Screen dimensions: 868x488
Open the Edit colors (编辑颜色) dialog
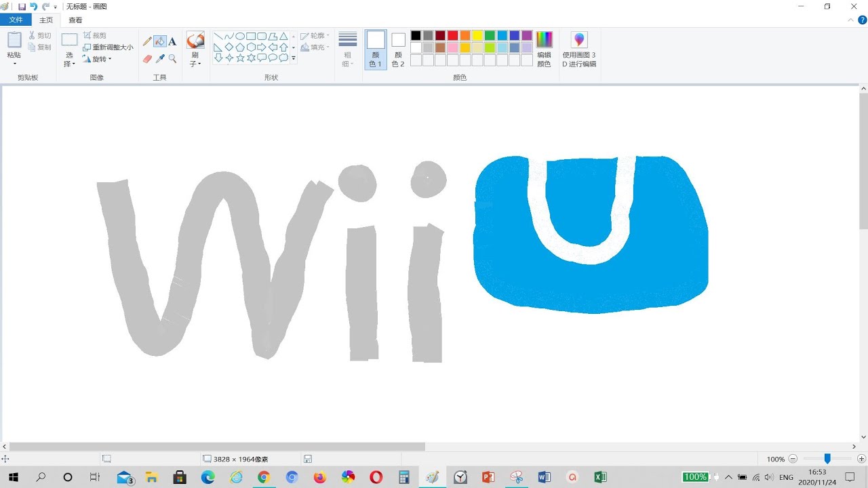click(x=544, y=49)
